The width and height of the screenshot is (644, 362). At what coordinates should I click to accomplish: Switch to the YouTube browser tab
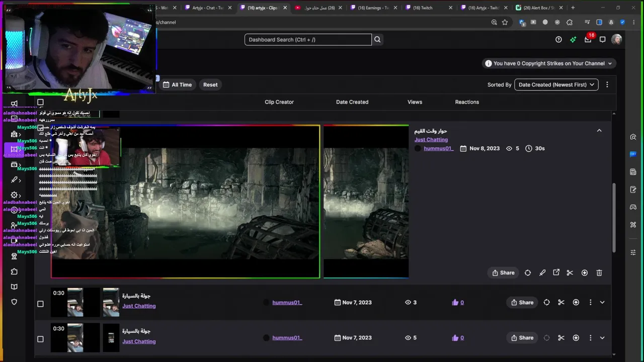coord(318,8)
